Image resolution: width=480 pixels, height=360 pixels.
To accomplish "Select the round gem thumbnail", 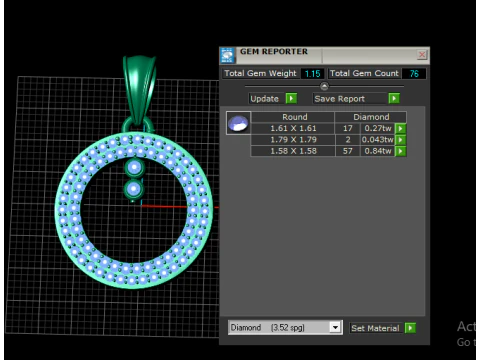I will (238, 123).
